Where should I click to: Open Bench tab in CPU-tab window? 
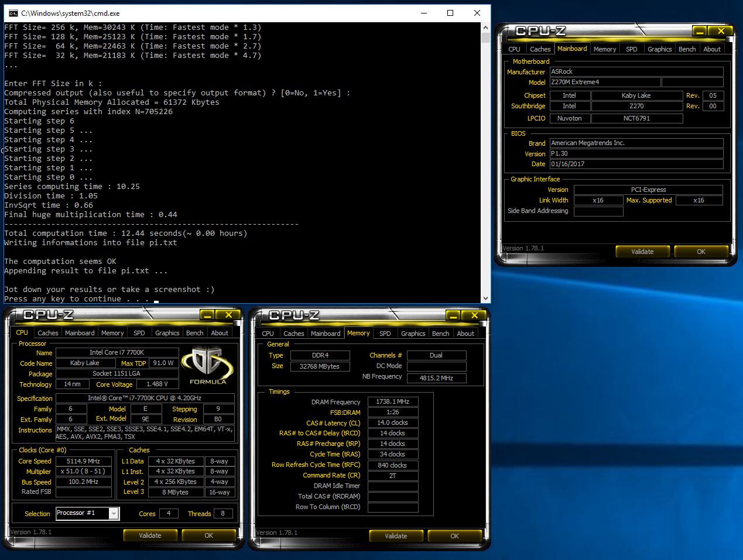coord(195,333)
